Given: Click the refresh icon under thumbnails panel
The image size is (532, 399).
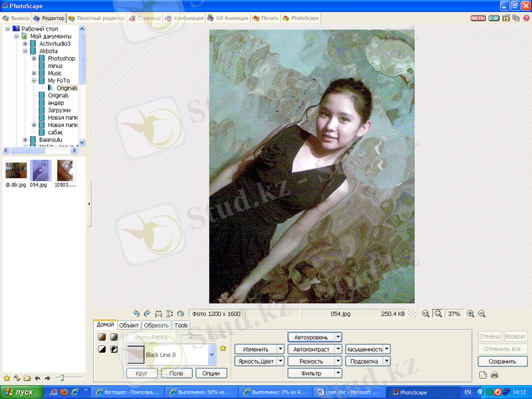Looking at the screenshot, I should (17, 378).
